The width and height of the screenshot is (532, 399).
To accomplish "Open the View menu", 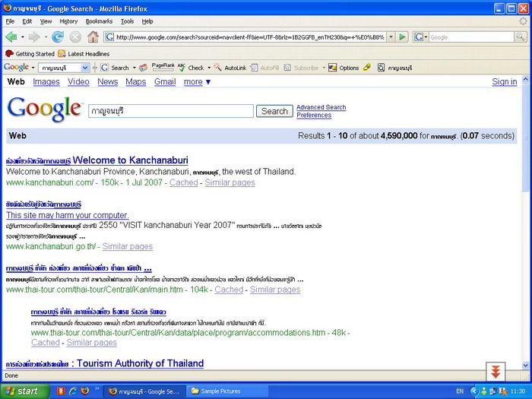I will click(46, 21).
